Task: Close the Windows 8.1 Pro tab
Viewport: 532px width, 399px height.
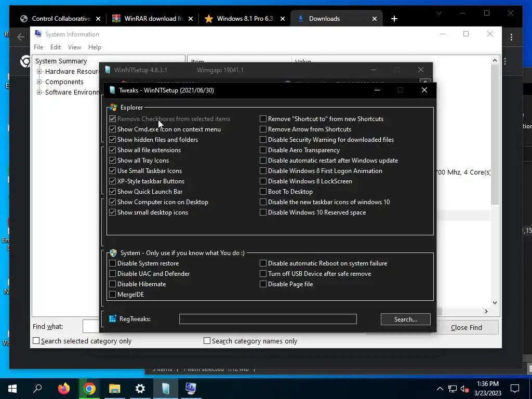Action: pos(283,19)
